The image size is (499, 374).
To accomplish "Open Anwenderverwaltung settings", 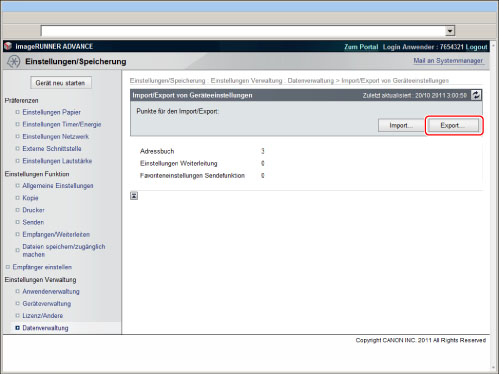I will (x=51, y=291).
